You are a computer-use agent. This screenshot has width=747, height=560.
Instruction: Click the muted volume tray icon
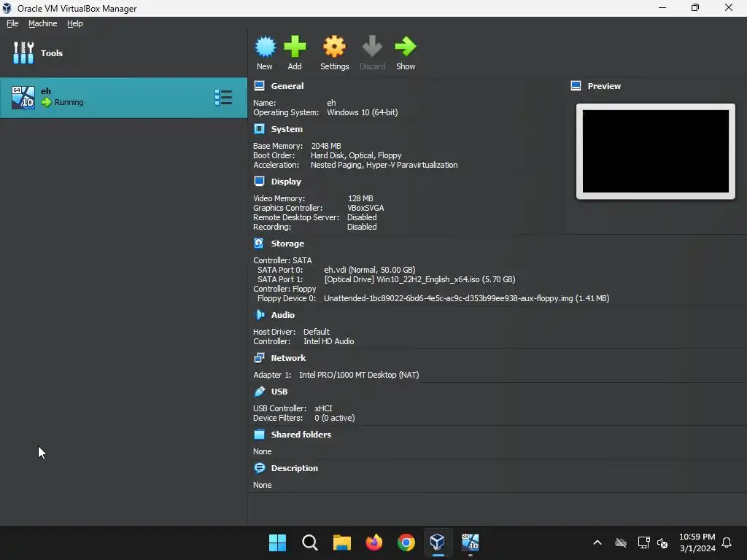pos(662,542)
